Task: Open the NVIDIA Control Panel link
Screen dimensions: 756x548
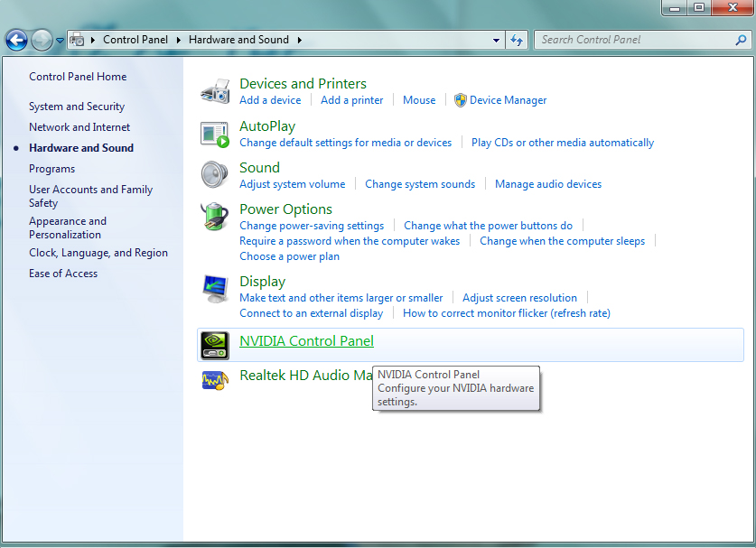Action: pyautogui.click(x=306, y=341)
